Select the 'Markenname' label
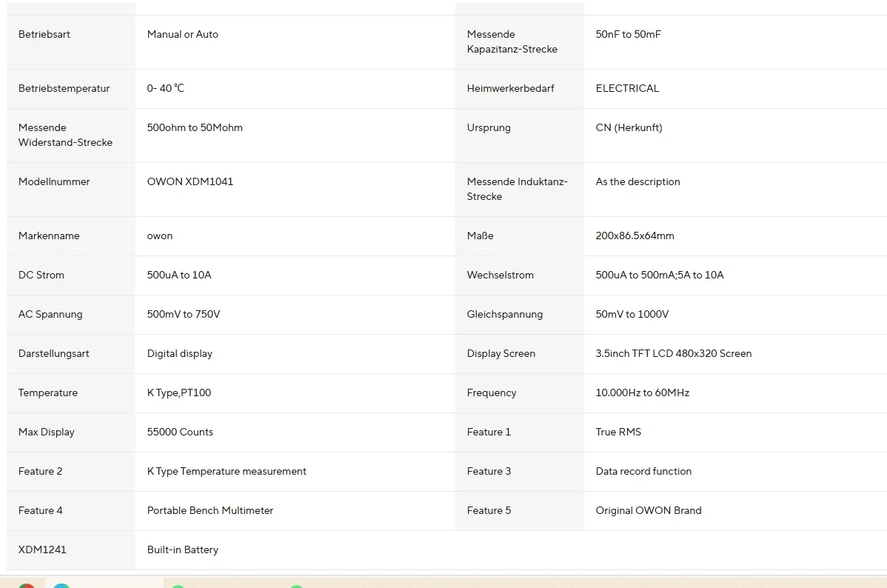The height and width of the screenshot is (588, 887). coord(49,236)
